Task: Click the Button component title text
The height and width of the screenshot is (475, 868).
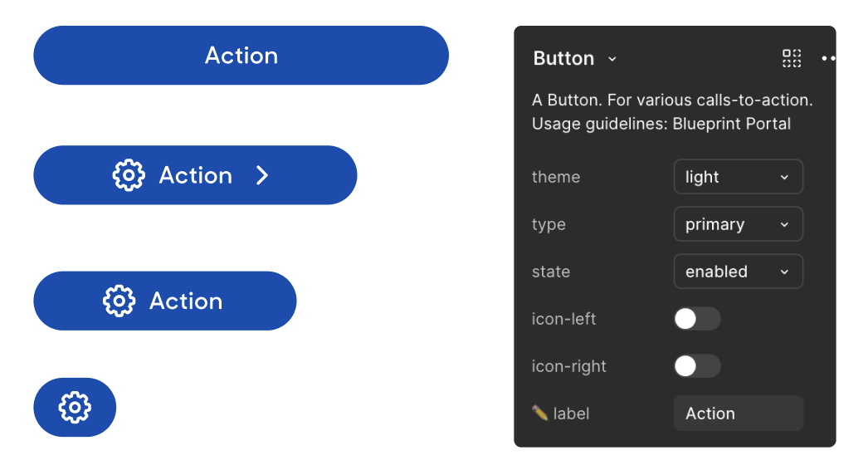Action: [x=563, y=59]
